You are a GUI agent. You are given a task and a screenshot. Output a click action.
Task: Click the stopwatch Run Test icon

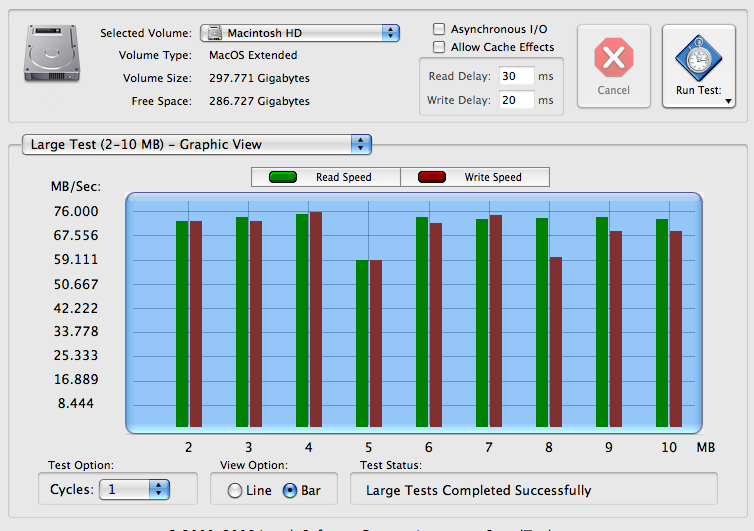698,57
